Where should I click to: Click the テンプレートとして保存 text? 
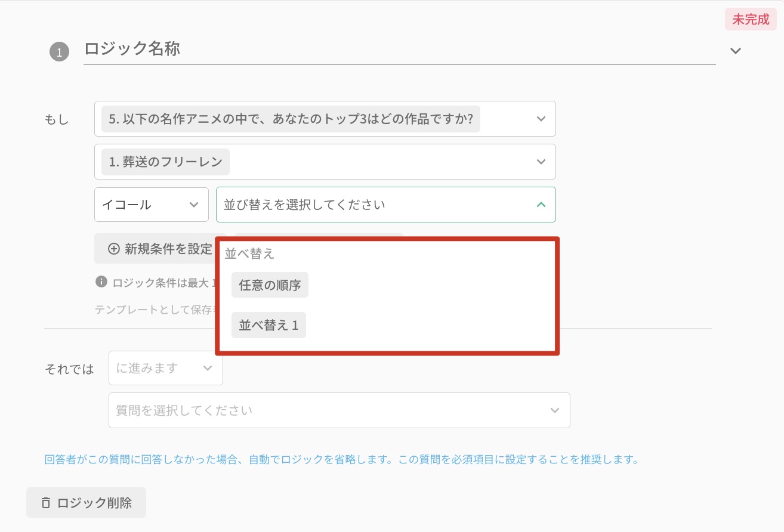[x=155, y=310]
